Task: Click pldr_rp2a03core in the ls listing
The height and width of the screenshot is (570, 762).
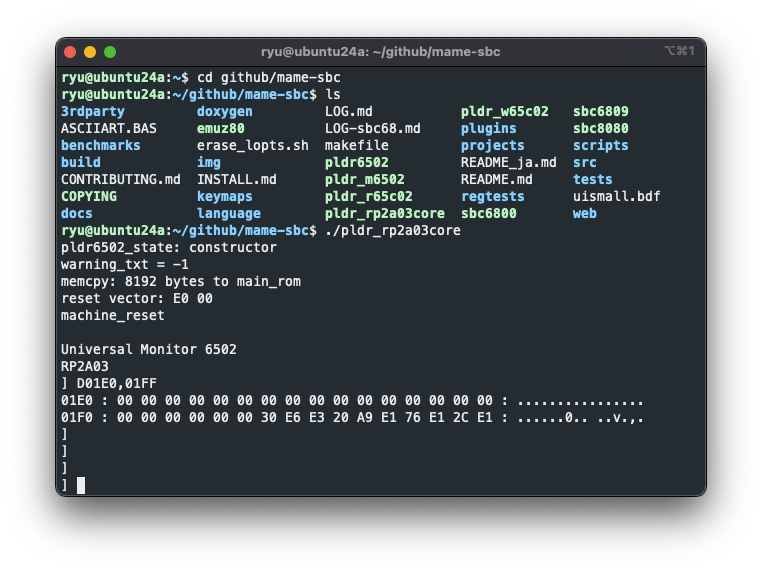Action: point(384,213)
